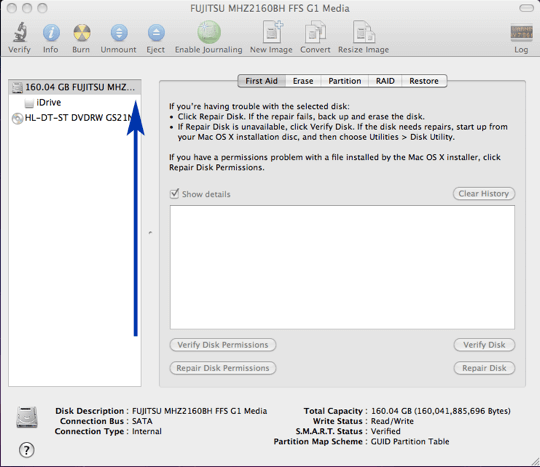Unmount the volume using the toolbar icon
This screenshot has width=540, height=467.
pos(119,33)
